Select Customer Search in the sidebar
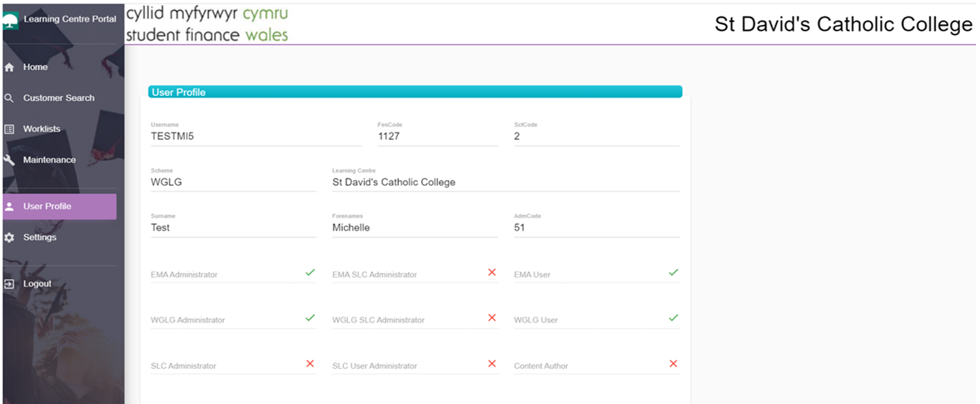Image resolution: width=980 pixels, height=404 pixels. [x=59, y=98]
